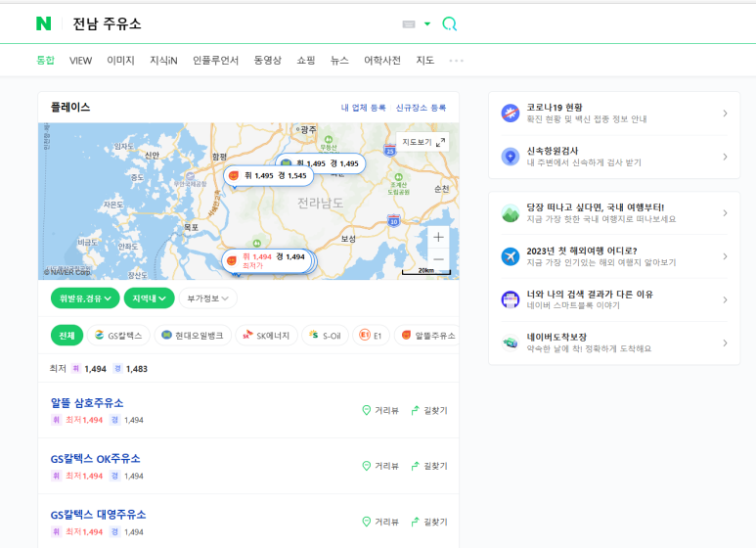This screenshot has height=548, width=756.
Task: Zoom in on the map with plus
Action: (438, 237)
